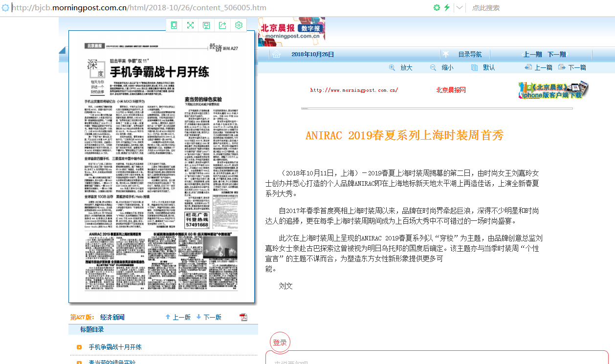Click the 放大 zoom-in text link
Viewport: 615px width, 364px height.
pos(406,67)
